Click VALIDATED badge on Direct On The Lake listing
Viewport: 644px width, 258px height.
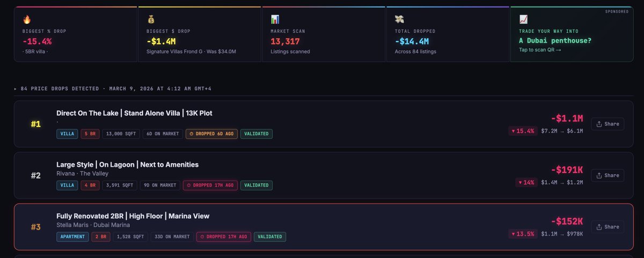tap(257, 134)
